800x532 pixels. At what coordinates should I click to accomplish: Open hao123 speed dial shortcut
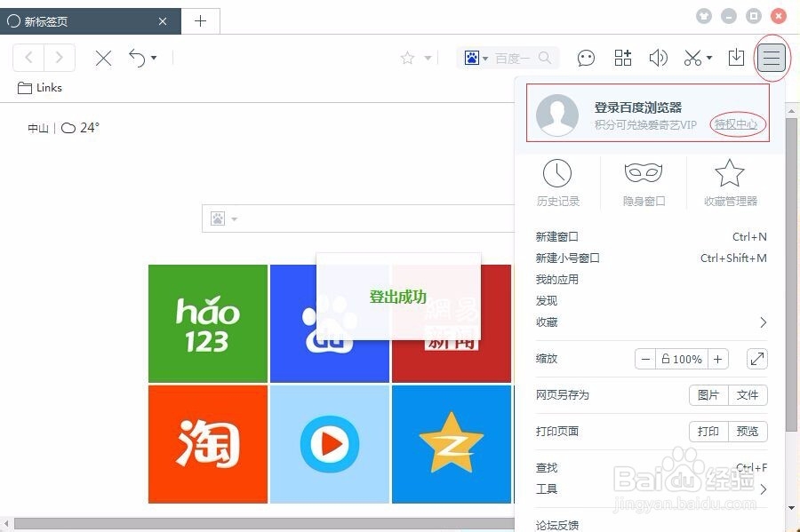(207, 322)
